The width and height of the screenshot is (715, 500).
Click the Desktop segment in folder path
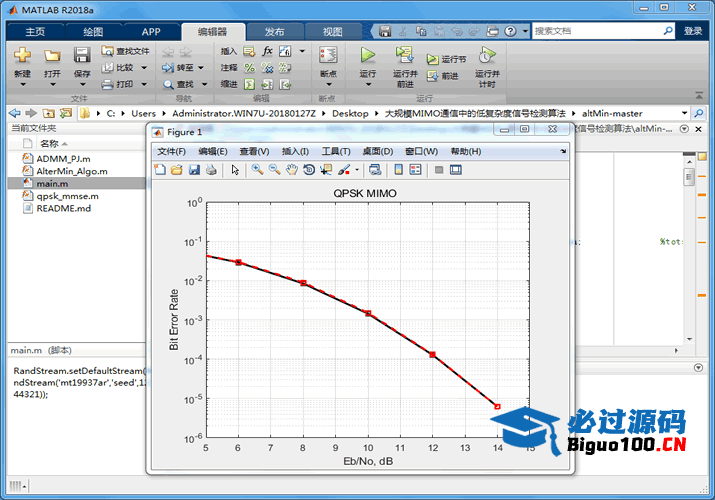click(x=350, y=113)
